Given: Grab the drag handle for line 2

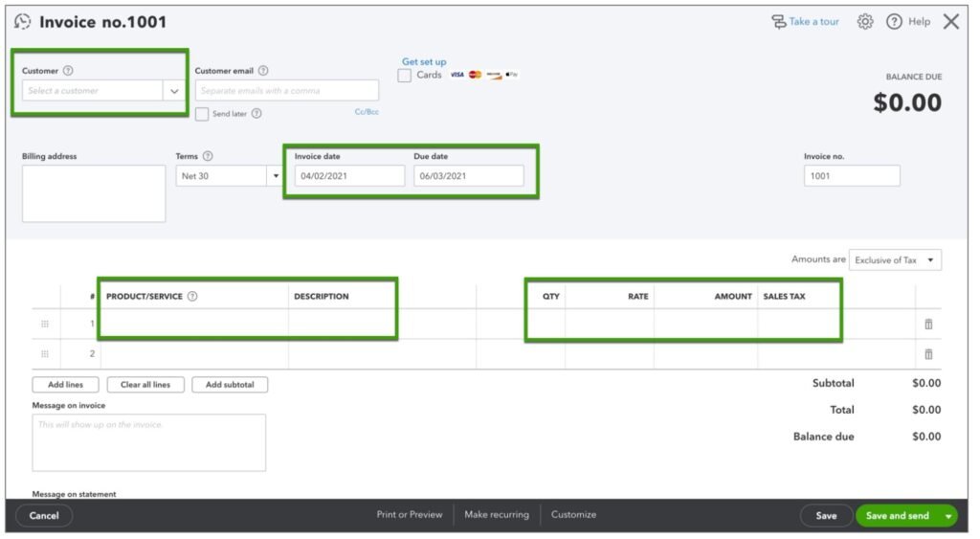Looking at the screenshot, I should click(x=45, y=354).
